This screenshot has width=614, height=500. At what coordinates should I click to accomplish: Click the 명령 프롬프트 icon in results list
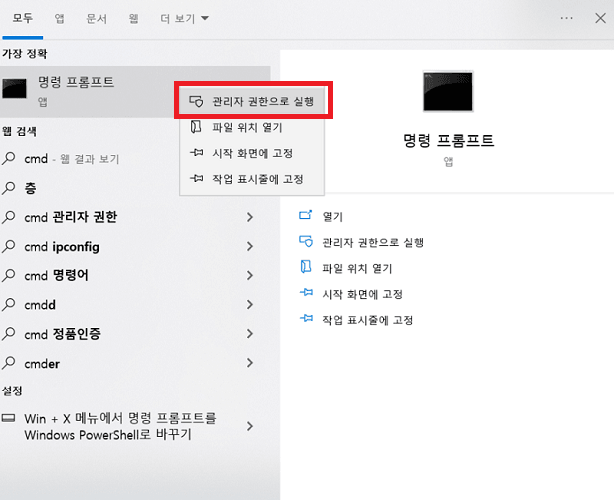pyautogui.click(x=14, y=88)
